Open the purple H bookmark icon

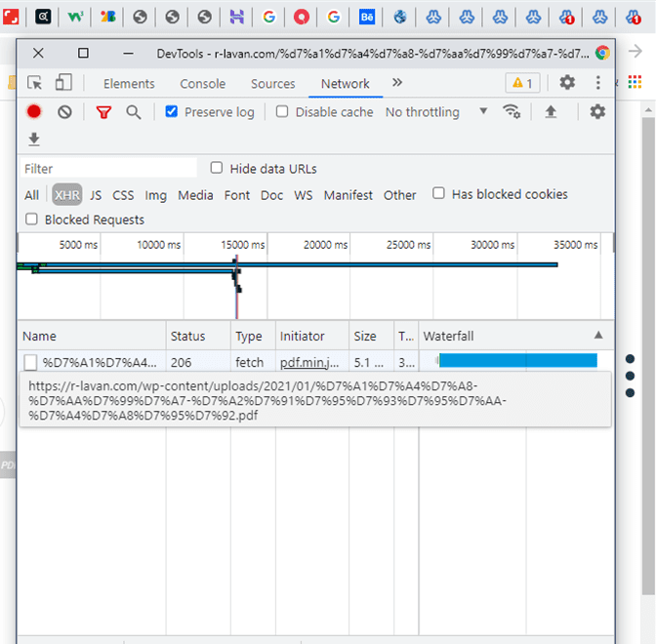[x=237, y=18]
